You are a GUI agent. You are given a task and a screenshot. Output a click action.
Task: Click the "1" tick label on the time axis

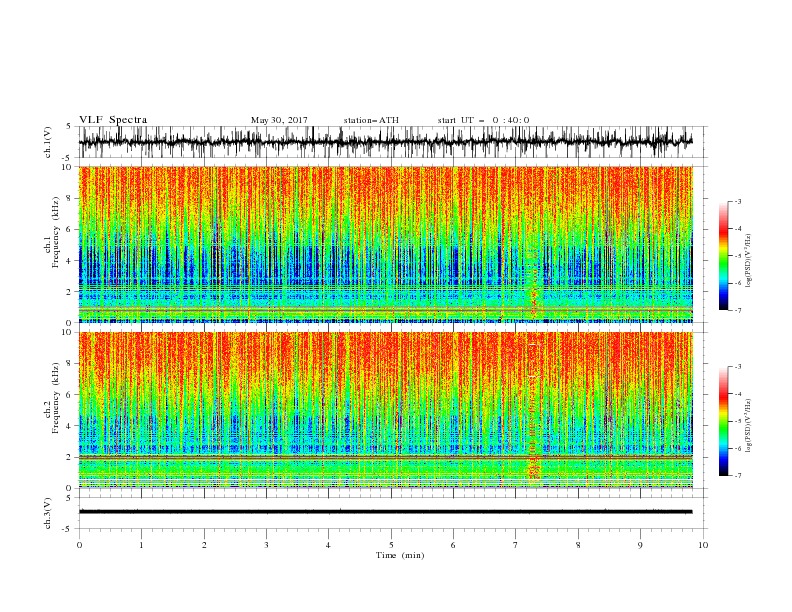pos(141,545)
